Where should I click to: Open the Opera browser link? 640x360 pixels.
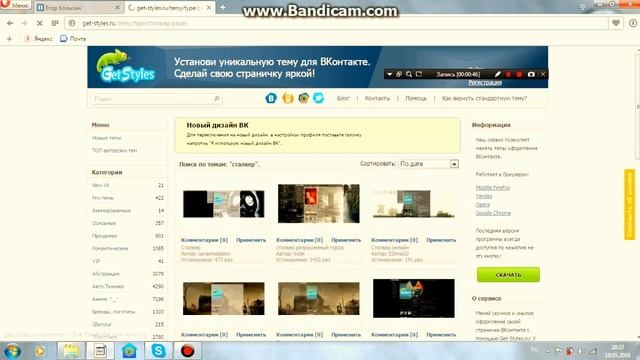coord(482,204)
